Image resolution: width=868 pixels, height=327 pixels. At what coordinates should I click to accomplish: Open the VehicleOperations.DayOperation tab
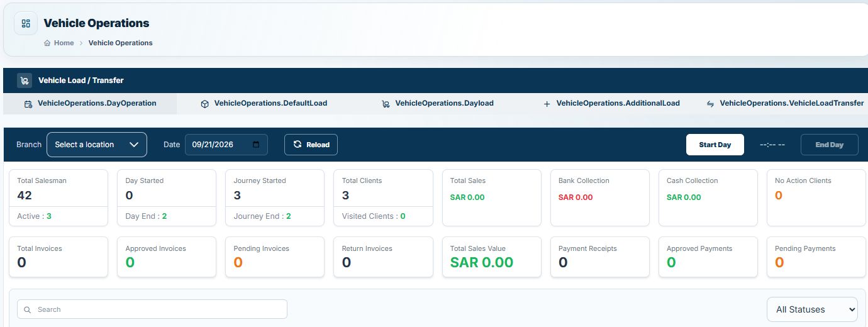(x=90, y=104)
